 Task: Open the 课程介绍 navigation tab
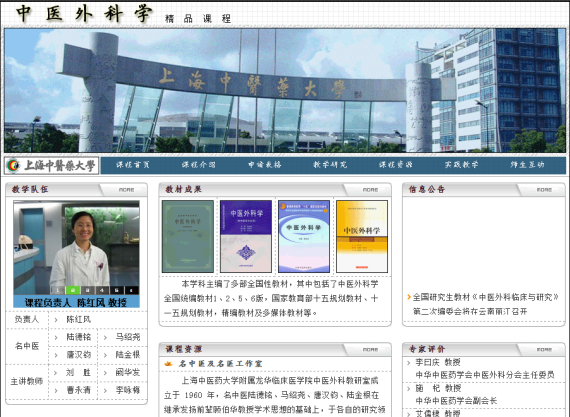pyautogui.click(x=198, y=165)
